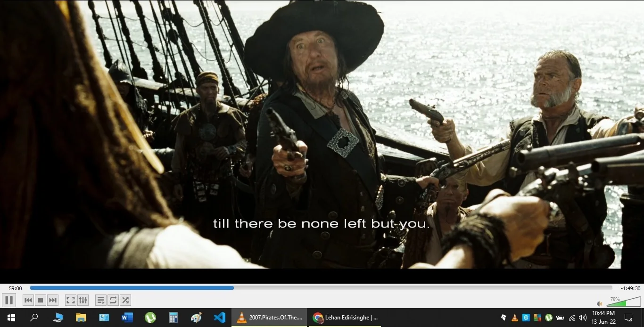Image resolution: width=644 pixels, height=327 pixels.
Task: Launch Paint from the taskbar
Action: pos(197,318)
